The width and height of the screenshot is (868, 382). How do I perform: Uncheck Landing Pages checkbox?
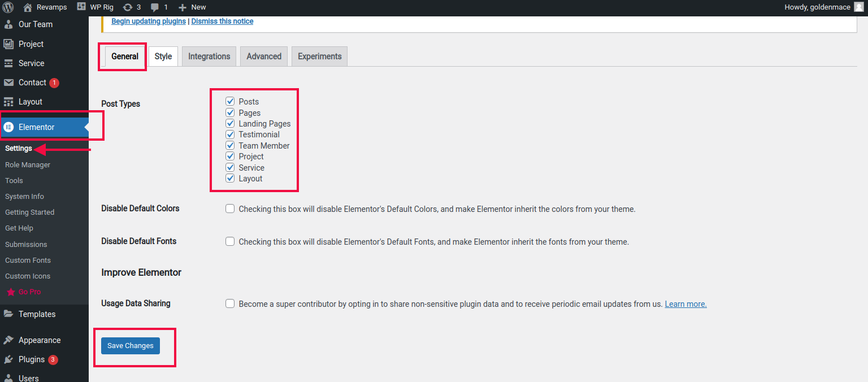point(230,123)
